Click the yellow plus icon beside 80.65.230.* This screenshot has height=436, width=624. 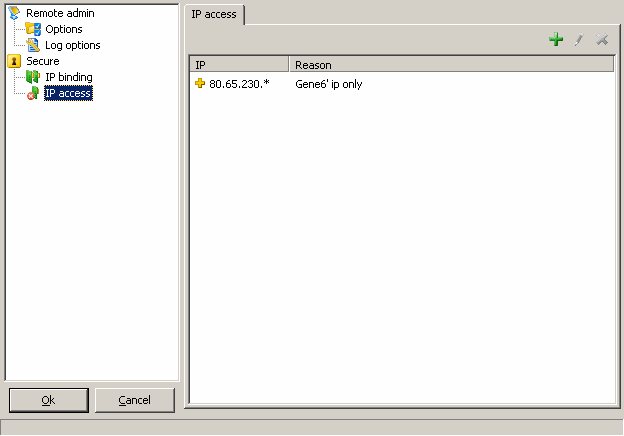[200, 83]
